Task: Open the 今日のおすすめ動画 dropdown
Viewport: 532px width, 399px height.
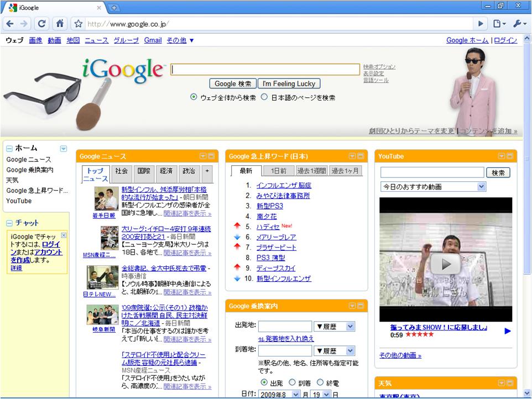Action: 432,187
